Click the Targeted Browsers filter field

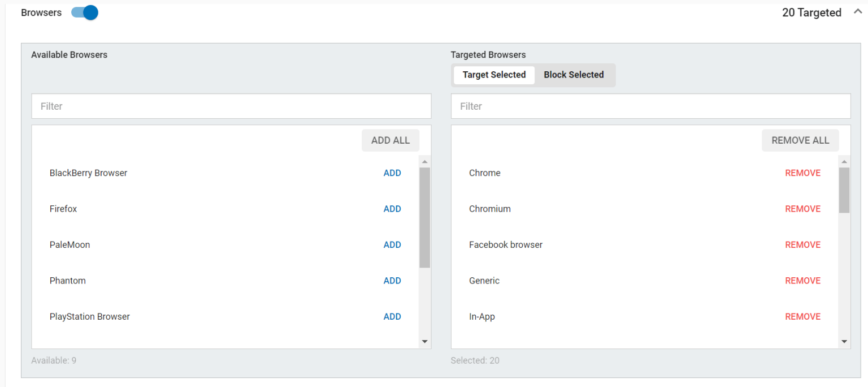[650, 106]
